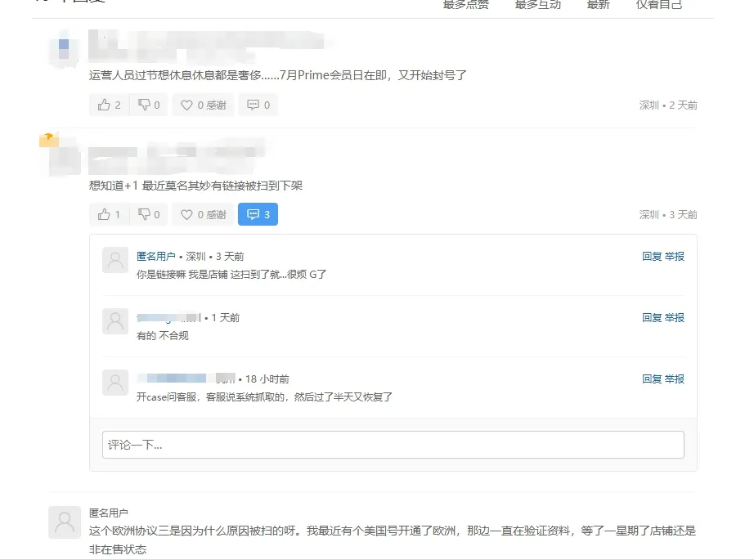Image resolution: width=754 pixels, height=560 pixels.
Task: Upvote the 想知道+1 reply
Action: (109, 214)
